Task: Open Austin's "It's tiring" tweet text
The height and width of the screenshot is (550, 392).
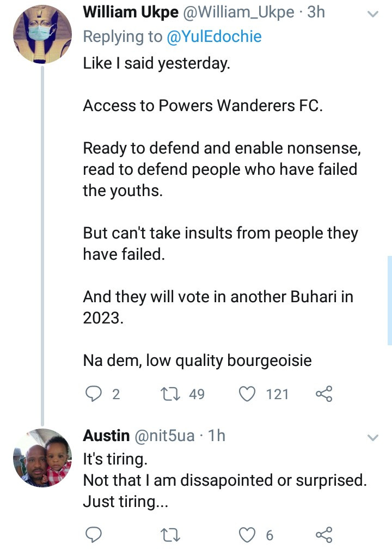Action: pyautogui.click(x=115, y=459)
